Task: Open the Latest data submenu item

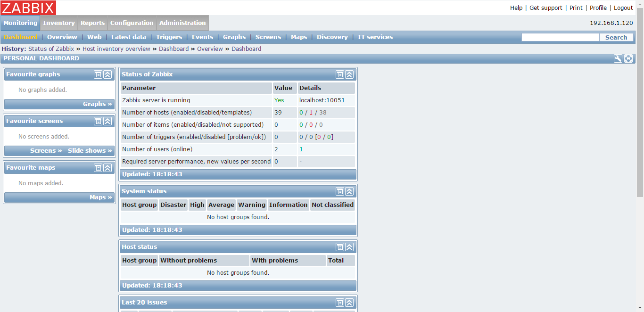Action: click(129, 37)
